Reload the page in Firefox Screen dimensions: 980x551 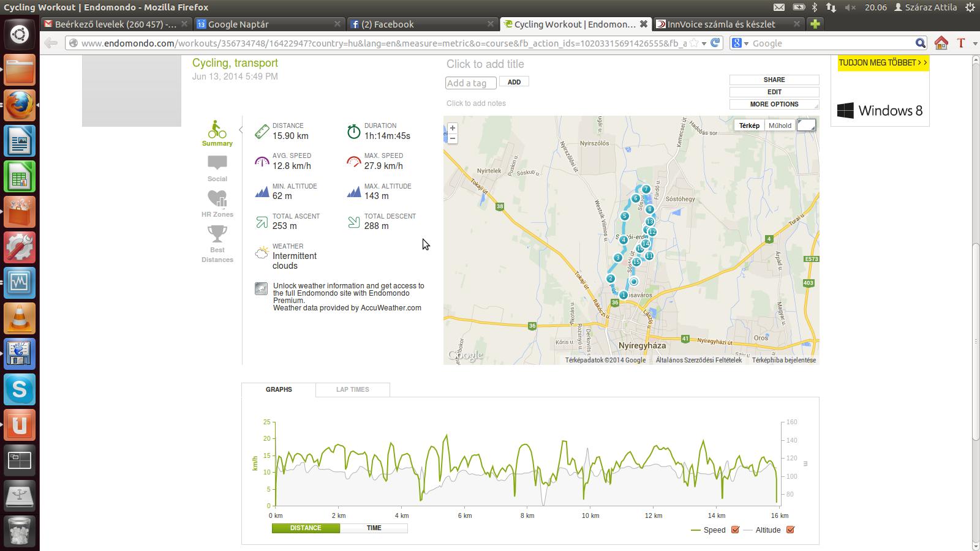click(x=715, y=43)
